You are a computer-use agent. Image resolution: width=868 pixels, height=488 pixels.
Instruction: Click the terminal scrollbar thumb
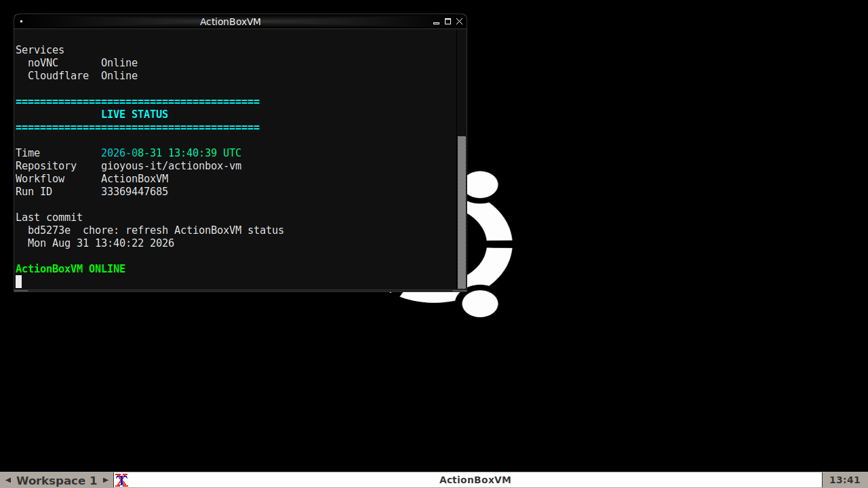462,211
